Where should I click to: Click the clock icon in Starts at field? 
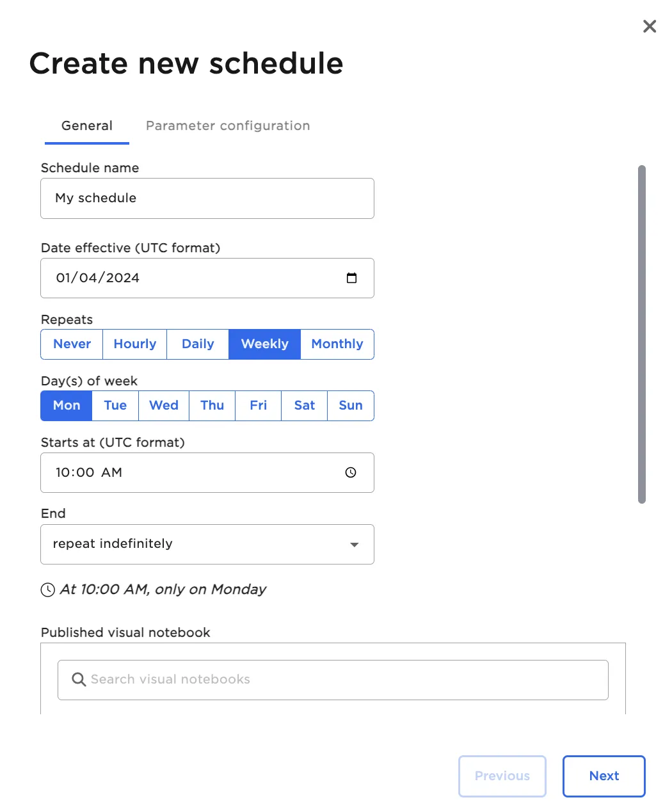[x=351, y=472]
